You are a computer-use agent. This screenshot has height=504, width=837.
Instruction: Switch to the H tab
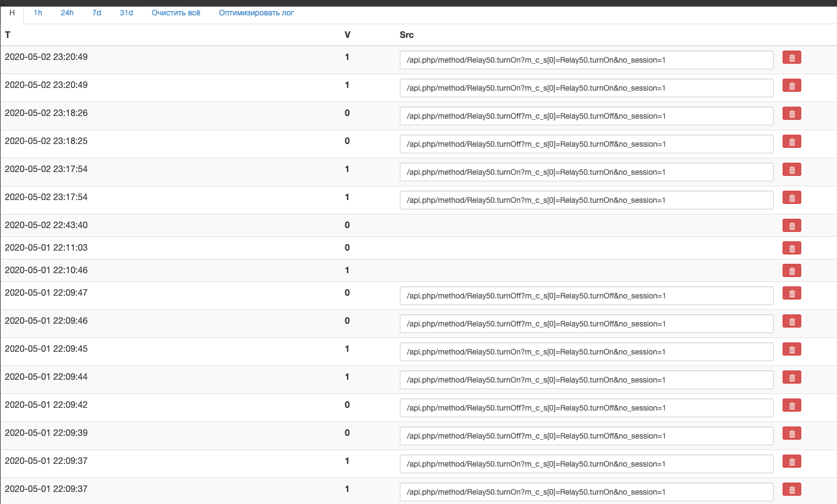12,13
